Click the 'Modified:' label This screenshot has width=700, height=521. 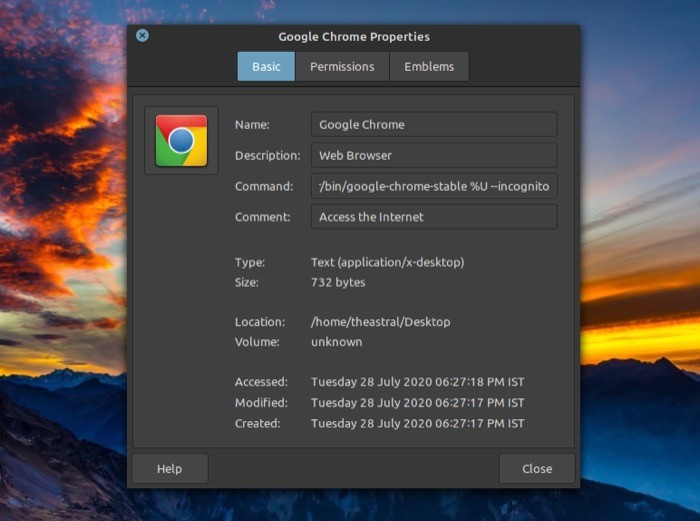click(x=261, y=403)
